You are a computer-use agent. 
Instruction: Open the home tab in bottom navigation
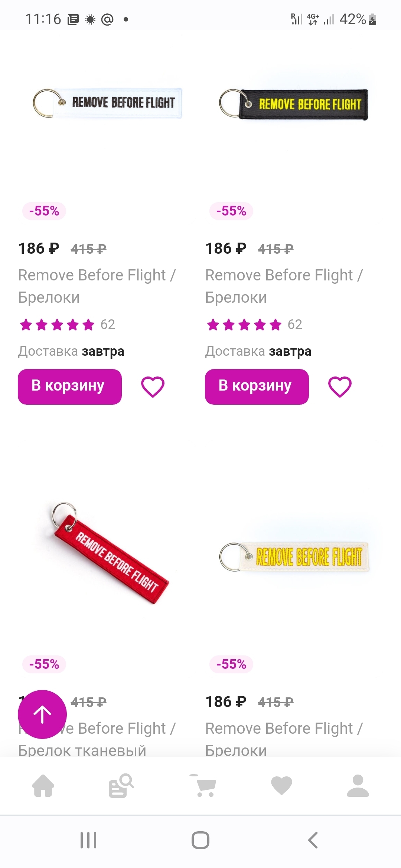43,786
